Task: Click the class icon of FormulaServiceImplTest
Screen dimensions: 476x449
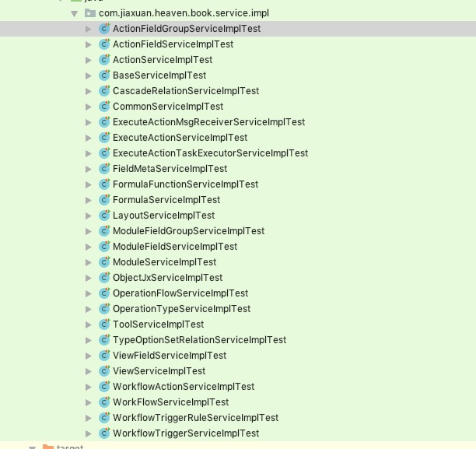Action: tap(104, 200)
